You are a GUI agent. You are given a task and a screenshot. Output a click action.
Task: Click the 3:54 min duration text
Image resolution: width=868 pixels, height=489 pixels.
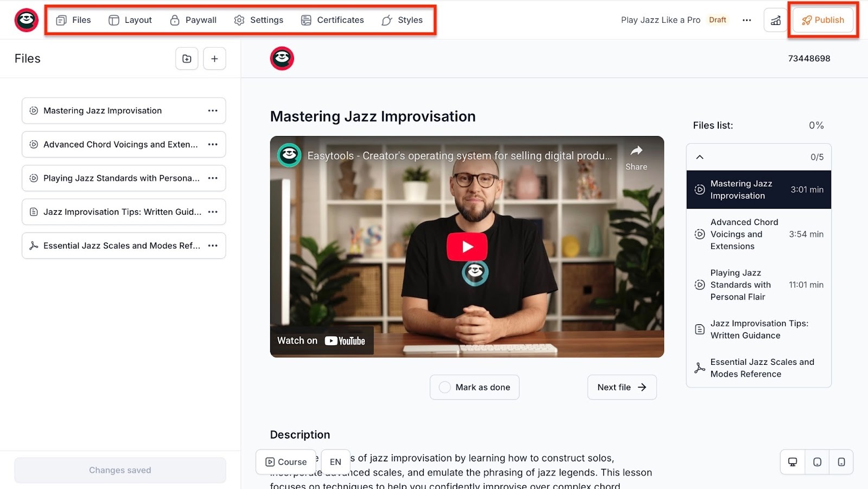806,234
